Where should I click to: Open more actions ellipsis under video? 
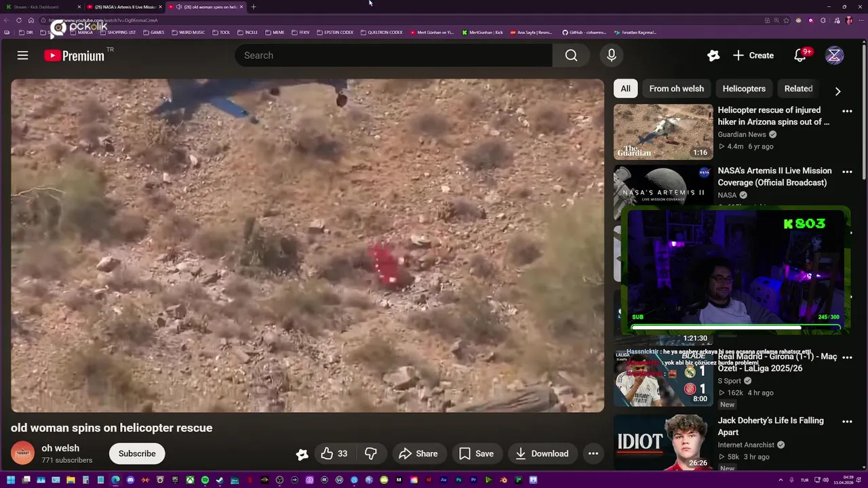(x=593, y=453)
